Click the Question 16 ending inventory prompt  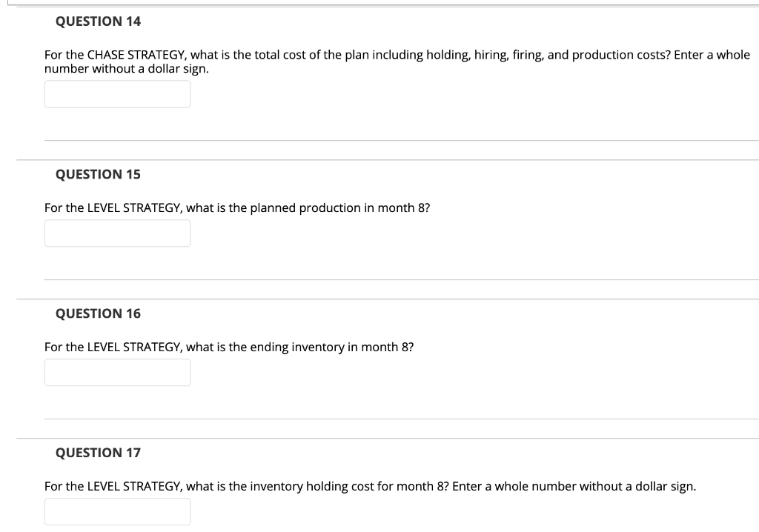229,347
